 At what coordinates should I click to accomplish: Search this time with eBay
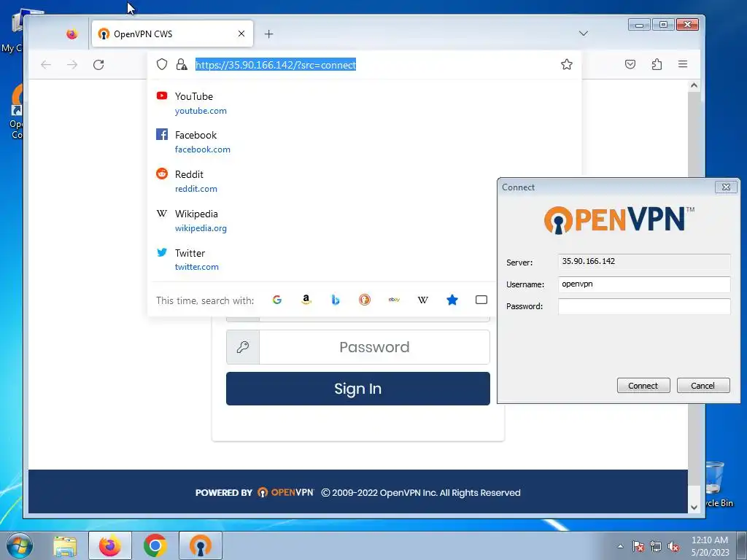[394, 300]
